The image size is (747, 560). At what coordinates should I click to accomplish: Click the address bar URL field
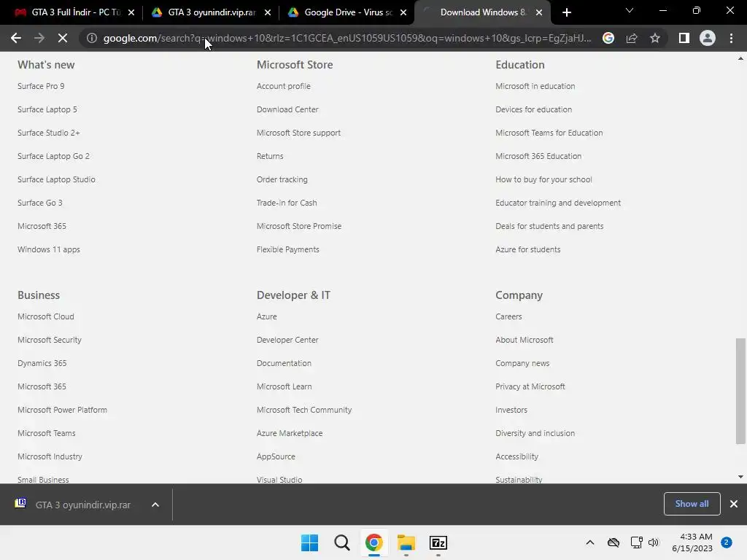click(347, 38)
